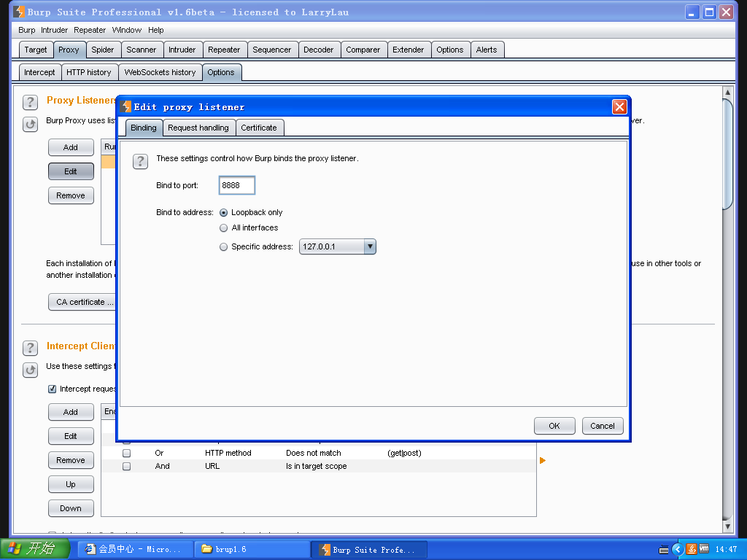Click help icon in Edit proxy listener dialog

[140, 161]
